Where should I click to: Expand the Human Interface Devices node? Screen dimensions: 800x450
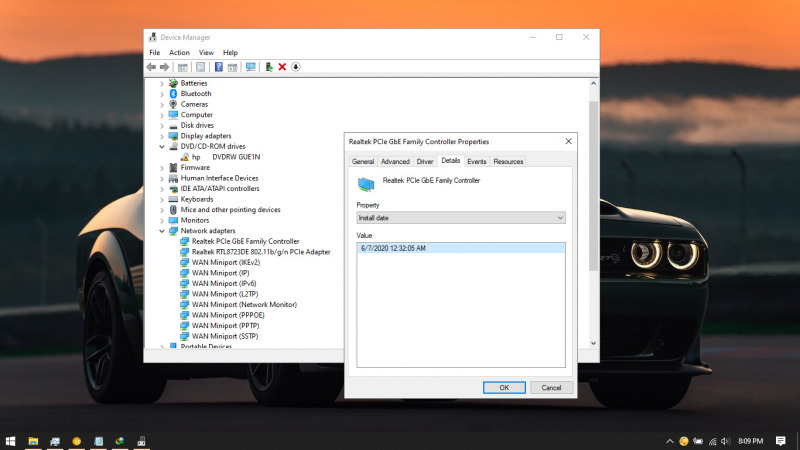click(x=162, y=178)
